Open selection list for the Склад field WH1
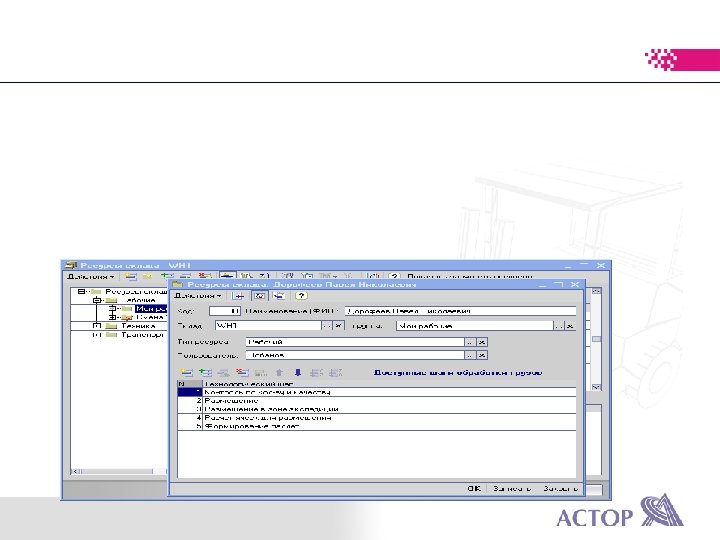This screenshot has width=720, height=540. [326, 326]
